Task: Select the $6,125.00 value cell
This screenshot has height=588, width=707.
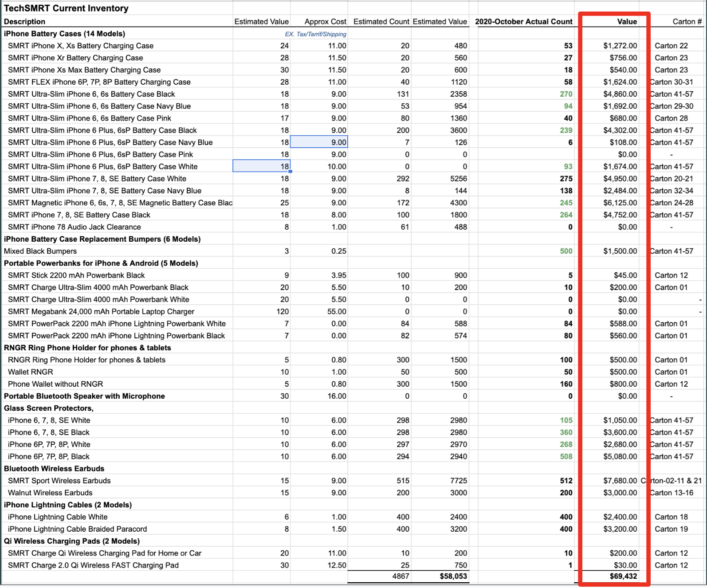Action: (x=620, y=203)
